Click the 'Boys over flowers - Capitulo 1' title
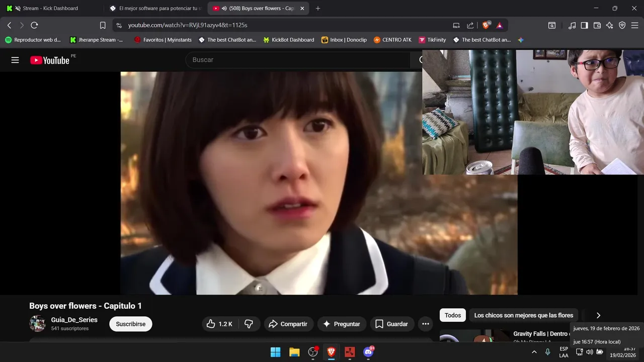This screenshot has width=644, height=362. click(86, 306)
